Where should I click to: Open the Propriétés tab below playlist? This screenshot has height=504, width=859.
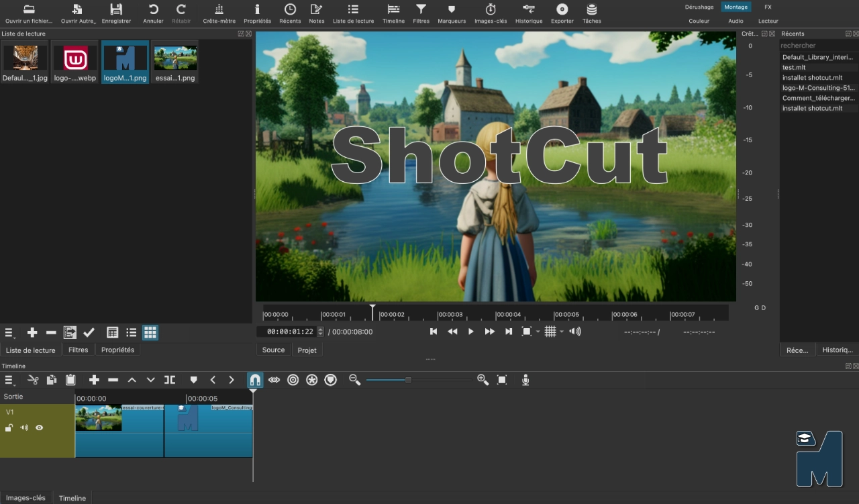[x=117, y=350]
